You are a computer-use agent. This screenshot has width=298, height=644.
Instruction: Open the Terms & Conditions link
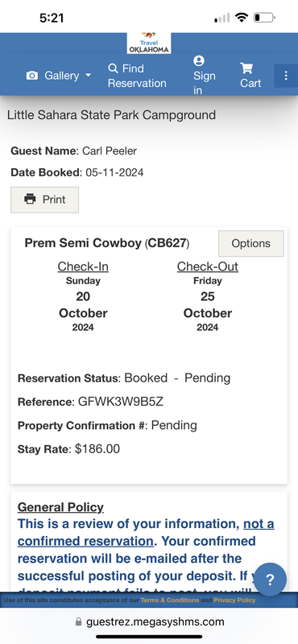point(170,600)
